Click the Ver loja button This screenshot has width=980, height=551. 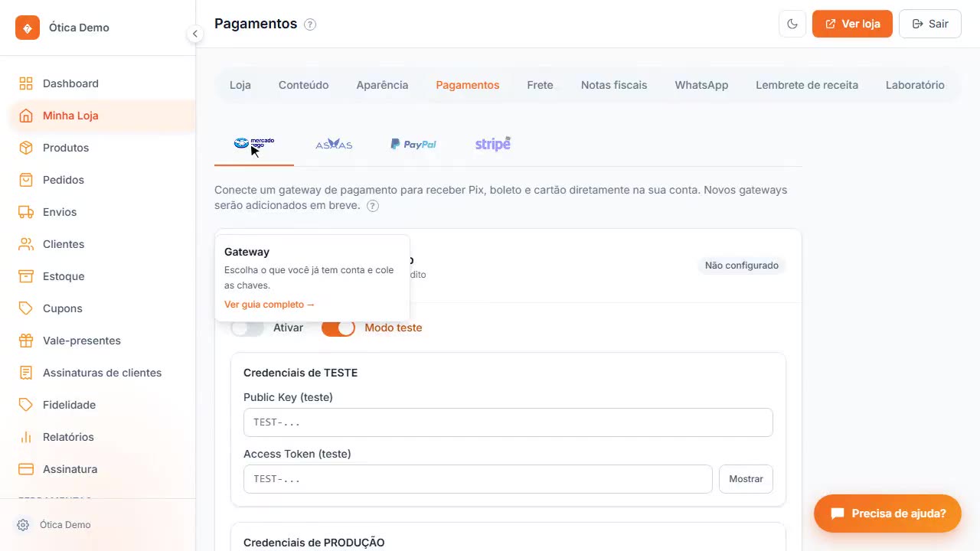coord(852,24)
